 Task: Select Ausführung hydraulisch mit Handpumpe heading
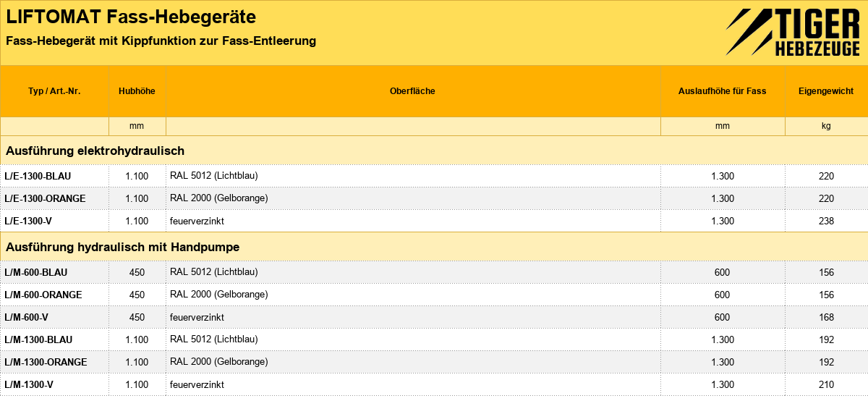click(123, 247)
